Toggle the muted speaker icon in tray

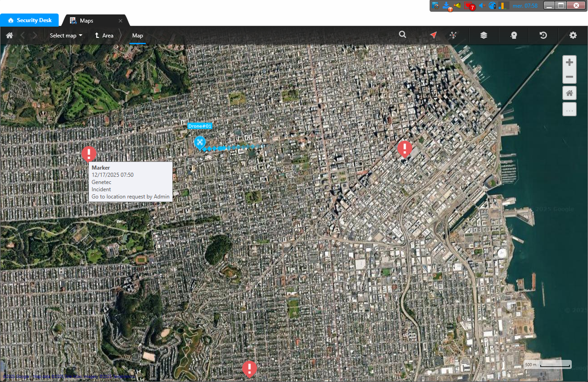[x=482, y=5]
